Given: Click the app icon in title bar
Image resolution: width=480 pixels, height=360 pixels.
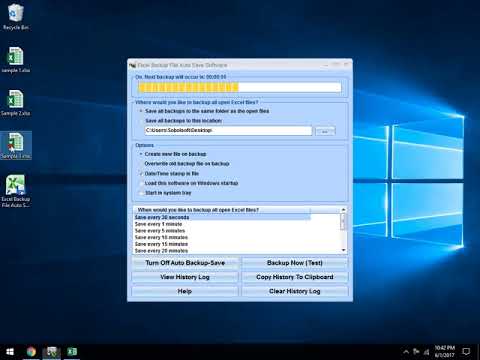Looking at the screenshot, I should tap(133, 65).
